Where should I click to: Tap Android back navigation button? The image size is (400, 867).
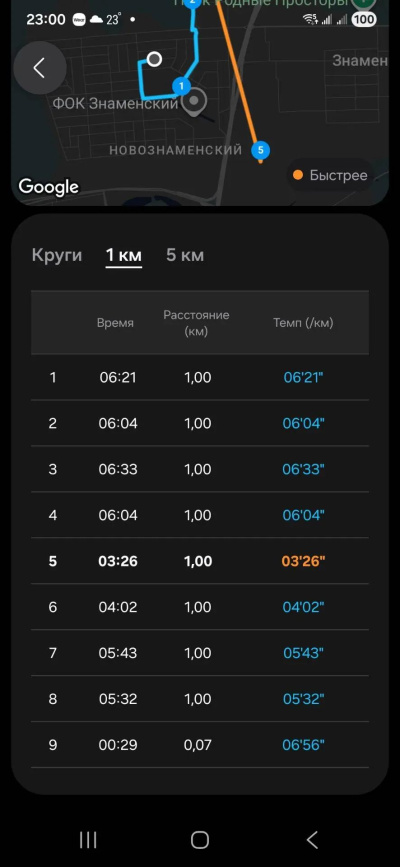click(x=312, y=840)
